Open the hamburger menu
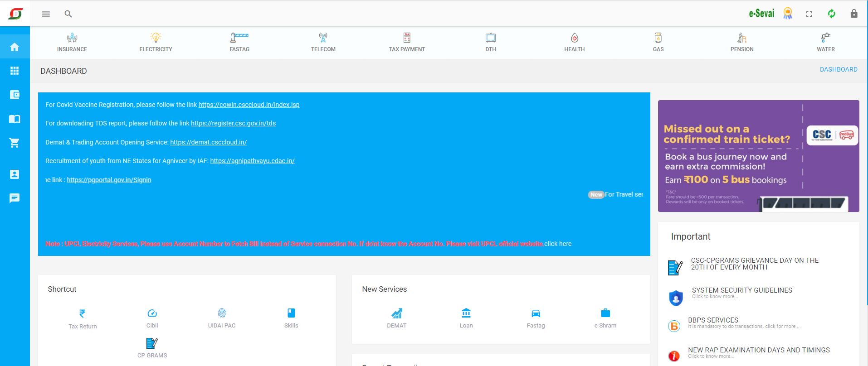This screenshot has height=366, width=868. (x=46, y=14)
